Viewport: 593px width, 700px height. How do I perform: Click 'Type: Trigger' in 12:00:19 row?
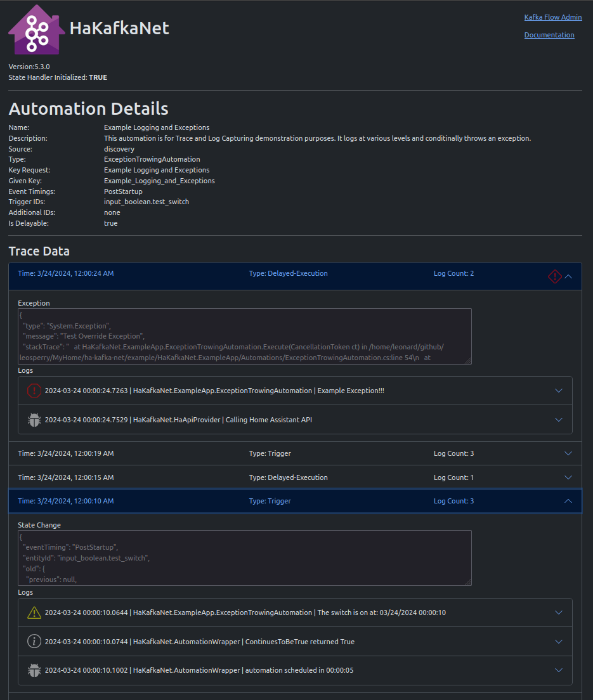click(x=270, y=453)
